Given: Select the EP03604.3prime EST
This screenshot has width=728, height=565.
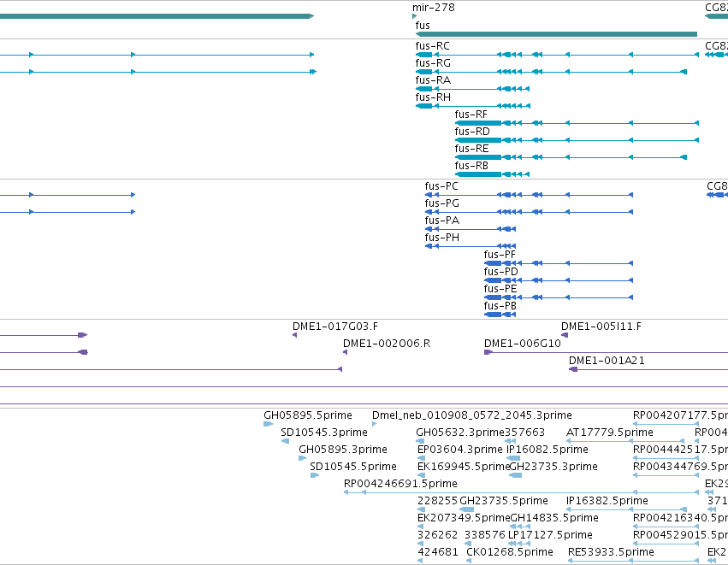Looking at the screenshot, I should tap(421, 458).
